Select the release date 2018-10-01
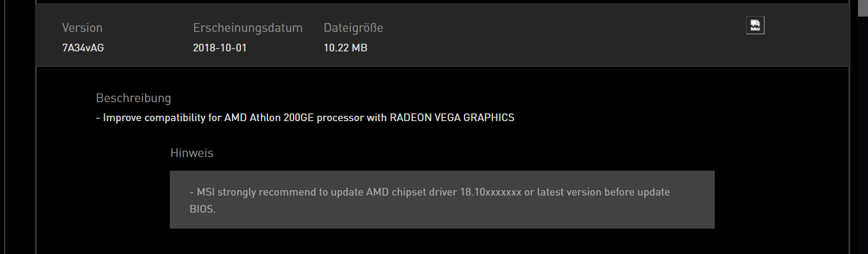Image resolution: width=868 pixels, height=254 pixels. click(x=220, y=48)
